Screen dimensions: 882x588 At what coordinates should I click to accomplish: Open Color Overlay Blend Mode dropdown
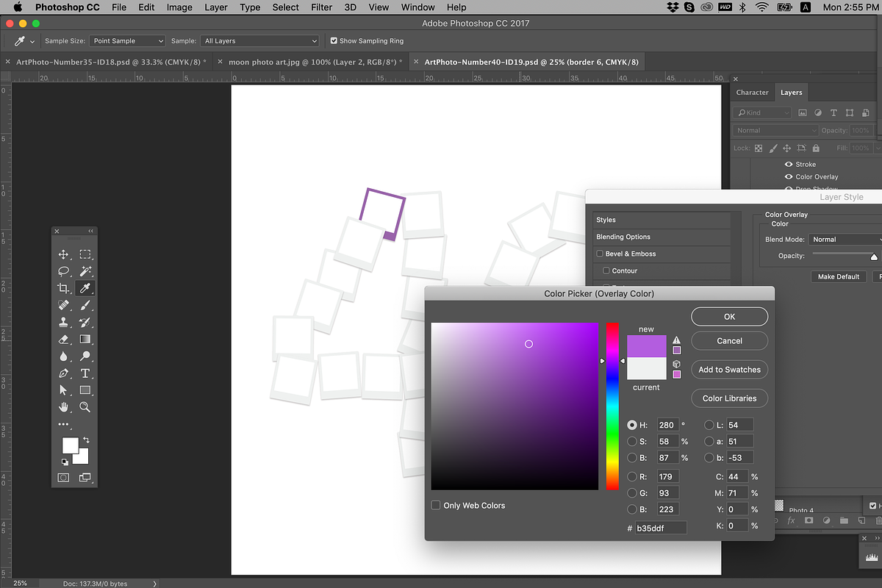pyautogui.click(x=845, y=239)
